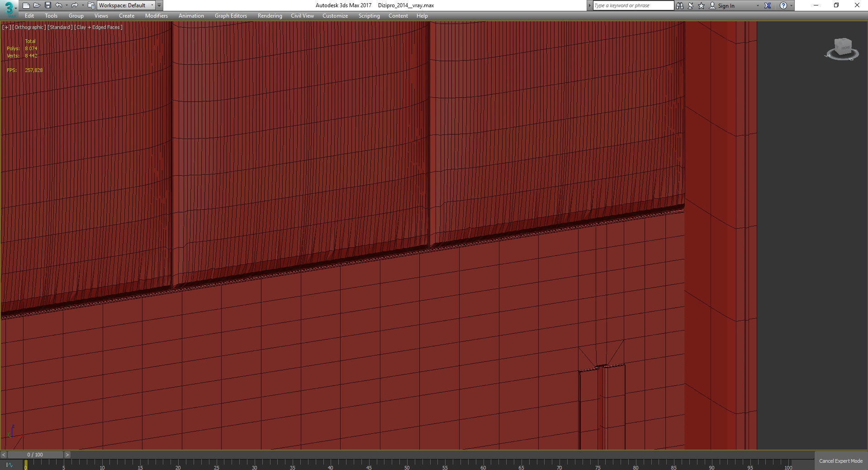Expand the Redo history dropdown arrow
Screen dimensions: 868x470
pyautogui.click(x=82, y=5)
